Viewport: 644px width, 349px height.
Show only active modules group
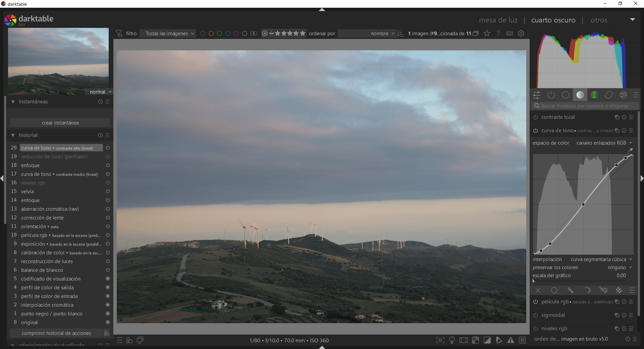(551, 95)
